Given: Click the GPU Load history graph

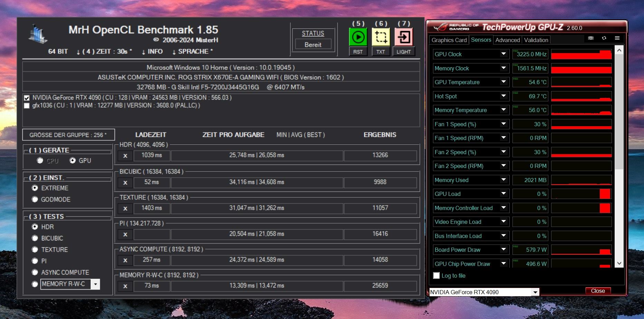Looking at the screenshot, I should 581,194.
